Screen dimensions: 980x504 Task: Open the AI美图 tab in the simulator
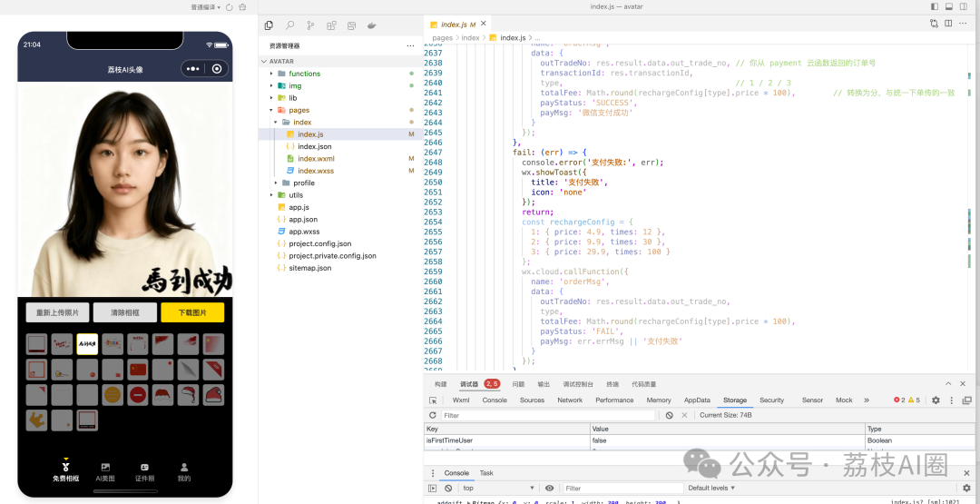point(105,472)
